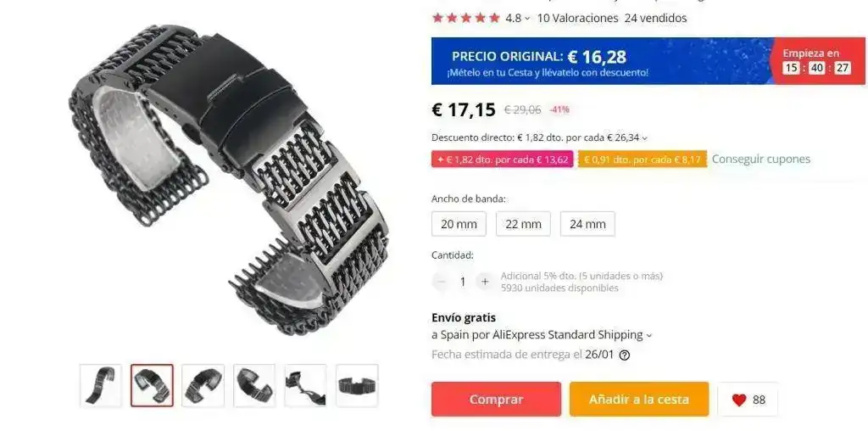
Task: Increase quantity with the plus button
Action: 485,282
